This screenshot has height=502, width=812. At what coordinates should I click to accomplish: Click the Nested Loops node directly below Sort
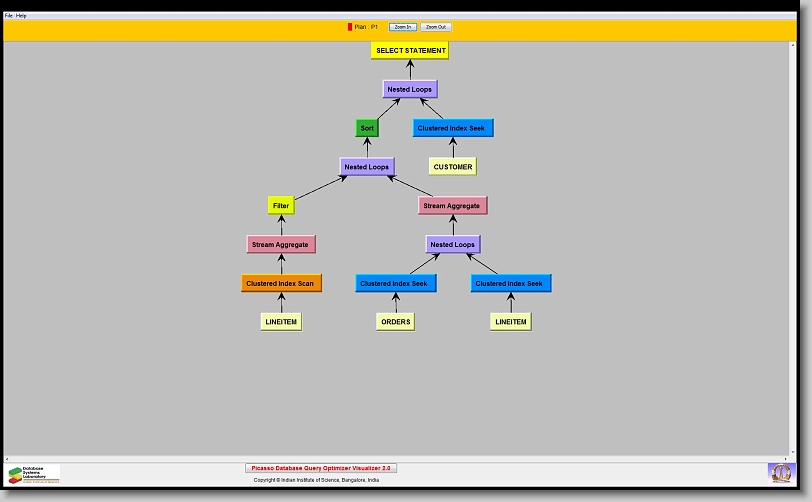(x=367, y=167)
